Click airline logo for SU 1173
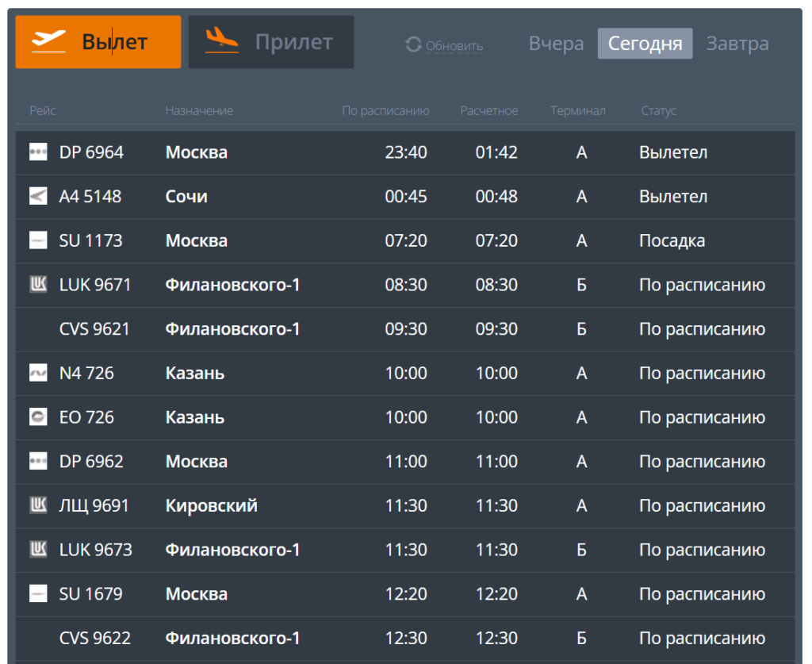 38,240
